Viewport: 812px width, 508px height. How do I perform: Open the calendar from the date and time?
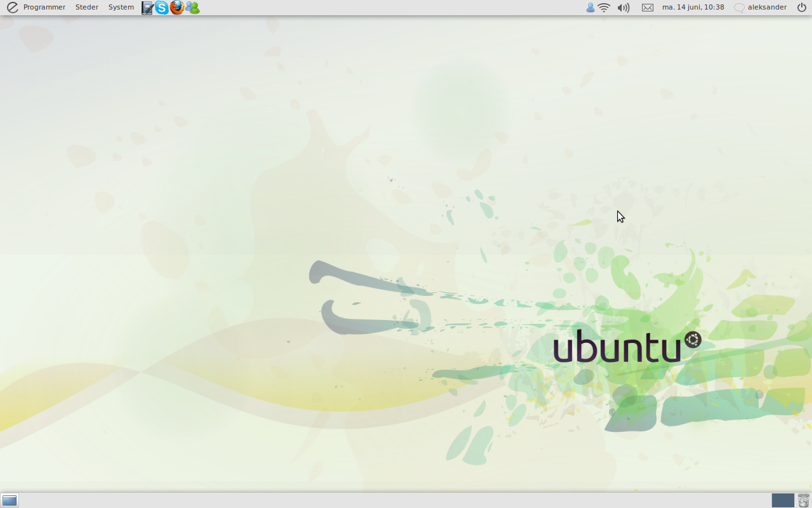(x=693, y=8)
